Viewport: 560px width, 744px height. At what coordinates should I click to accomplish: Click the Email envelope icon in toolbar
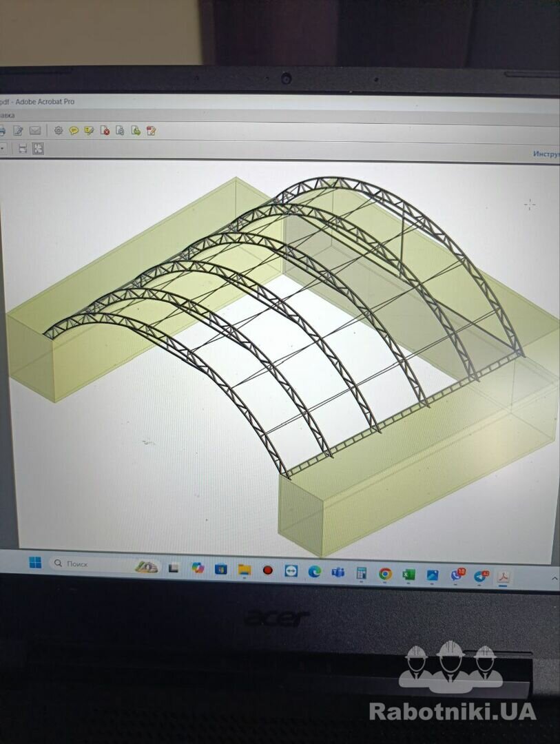34,130
